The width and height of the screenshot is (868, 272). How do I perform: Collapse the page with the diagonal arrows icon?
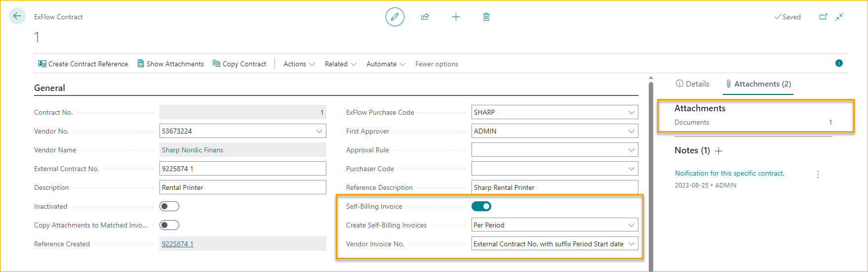pyautogui.click(x=839, y=17)
